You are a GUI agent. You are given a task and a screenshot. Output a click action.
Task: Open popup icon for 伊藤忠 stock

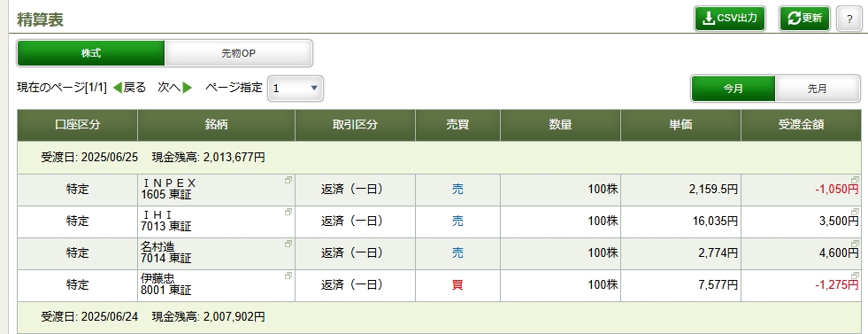click(288, 276)
